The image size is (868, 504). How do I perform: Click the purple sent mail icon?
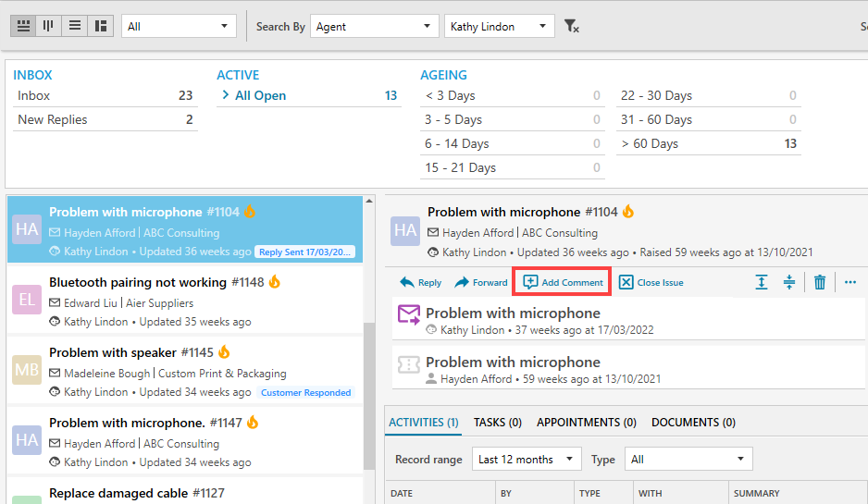point(409,314)
